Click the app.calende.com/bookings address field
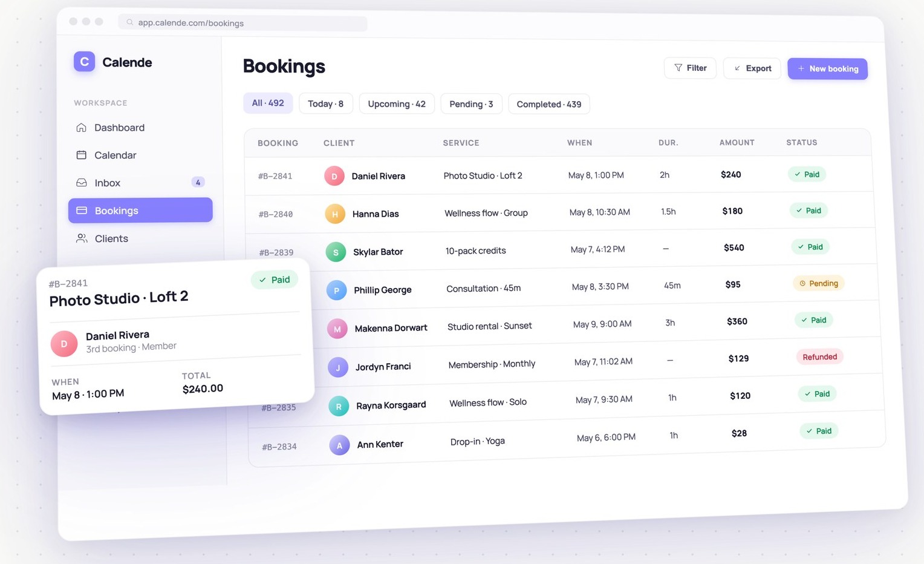The image size is (924, 564). click(x=242, y=23)
